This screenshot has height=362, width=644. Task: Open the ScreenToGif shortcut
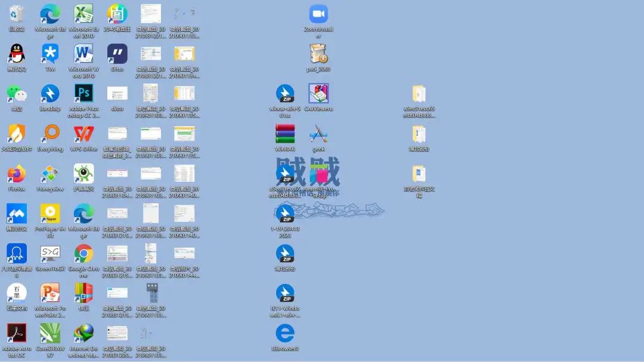click(50, 253)
